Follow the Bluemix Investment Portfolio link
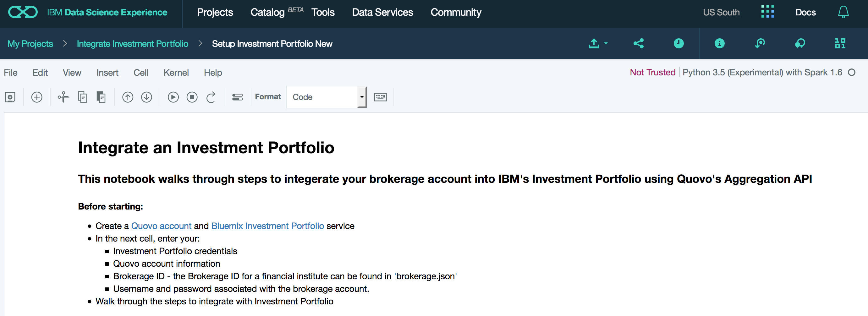 pyautogui.click(x=267, y=226)
